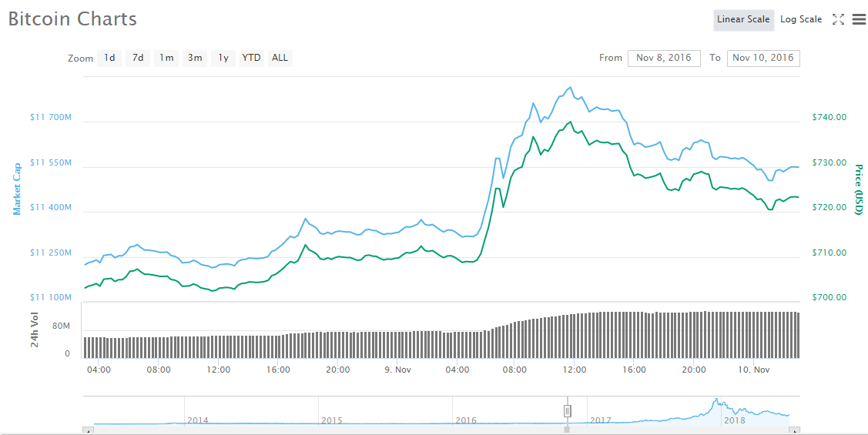This screenshot has height=435, width=868.
Task: Click the 10. Nov time label
Action: (x=753, y=370)
